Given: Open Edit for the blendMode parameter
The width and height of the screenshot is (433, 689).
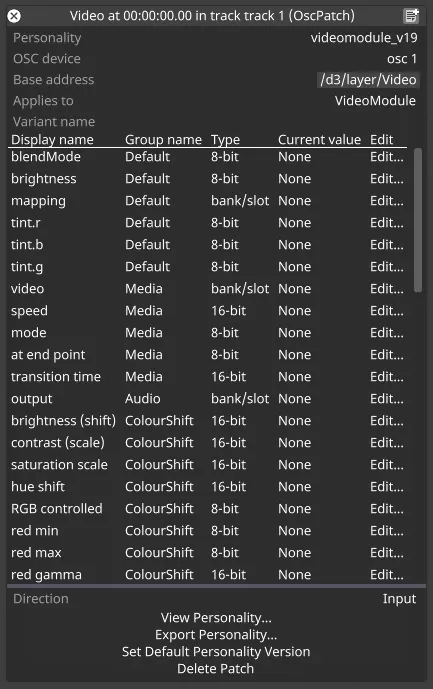Looking at the screenshot, I should 386,157.
